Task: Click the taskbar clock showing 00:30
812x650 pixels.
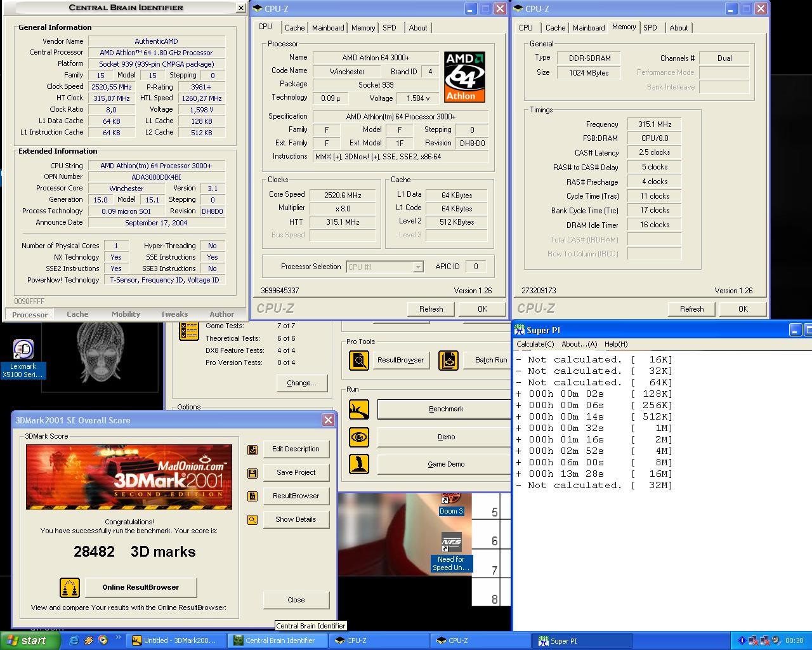Action: [794, 640]
